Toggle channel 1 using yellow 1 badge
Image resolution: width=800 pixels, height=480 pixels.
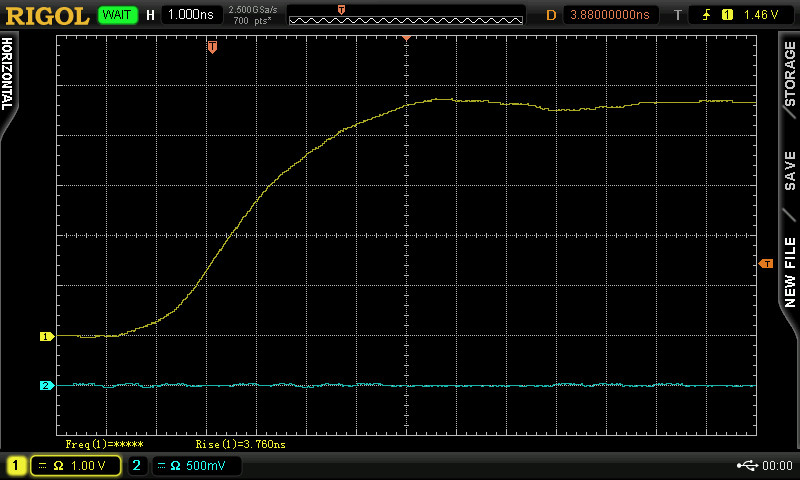[x=16, y=465]
